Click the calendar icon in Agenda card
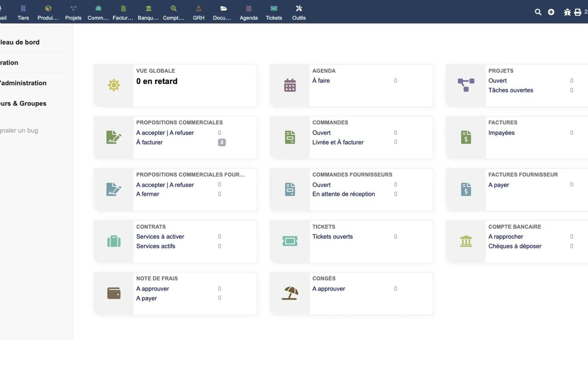The height and width of the screenshot is (375, 588). 290,85
